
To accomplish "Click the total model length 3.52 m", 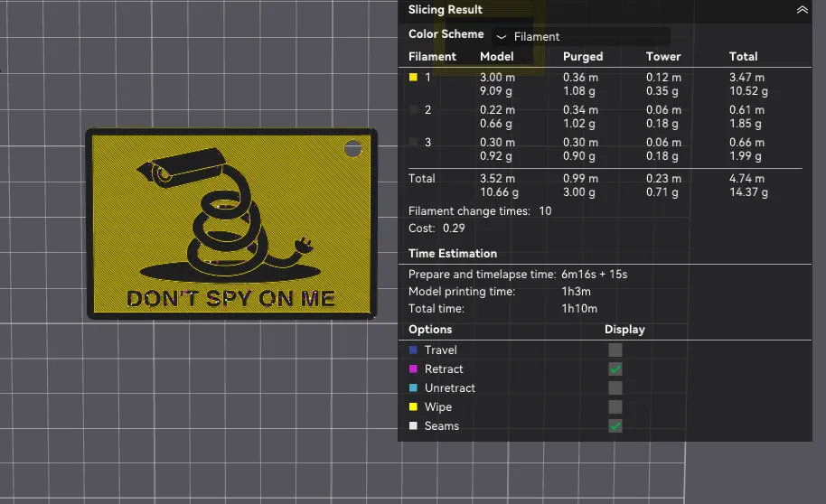I will click(497, 178).
